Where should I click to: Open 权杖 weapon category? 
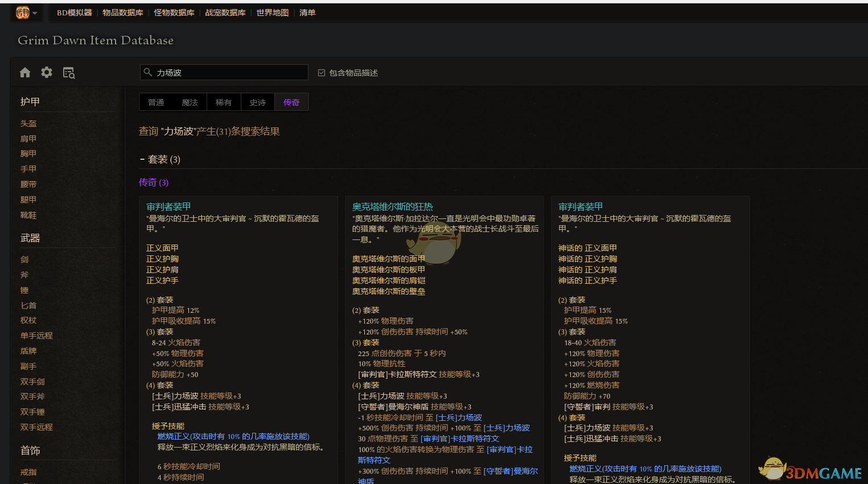pyautogui.click(x=28, y=320)
